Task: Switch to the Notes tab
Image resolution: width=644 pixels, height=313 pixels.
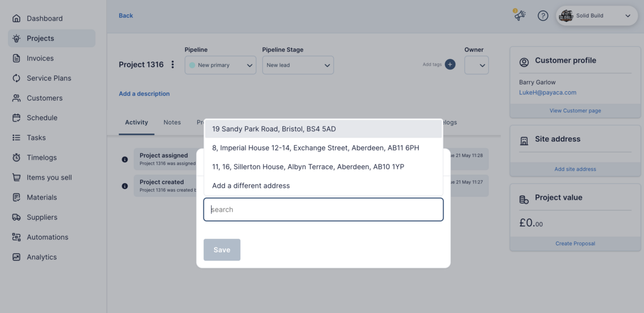Action: pos(172,122)
